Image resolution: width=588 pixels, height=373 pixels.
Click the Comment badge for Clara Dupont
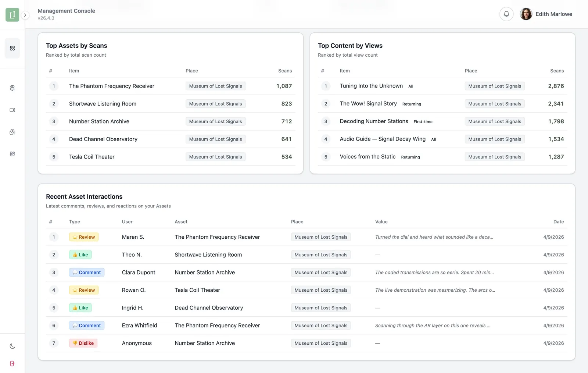click(x=87, y=273)
